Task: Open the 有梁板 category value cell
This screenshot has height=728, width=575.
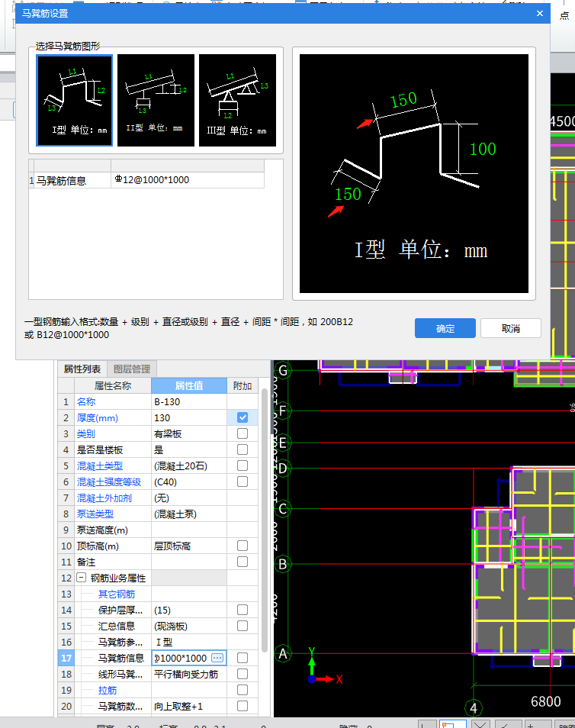Action: (x=189, y=433)
